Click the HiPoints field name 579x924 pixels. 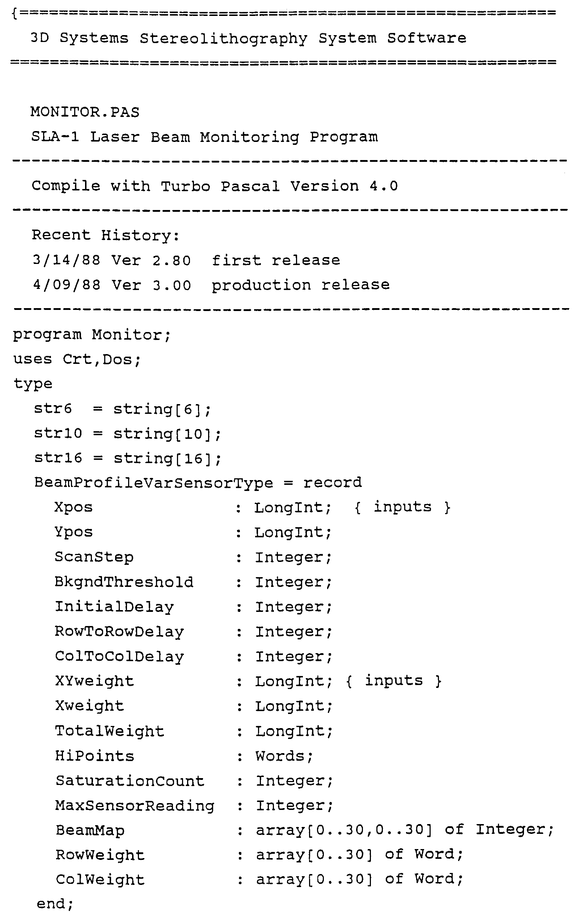[95, 756]
